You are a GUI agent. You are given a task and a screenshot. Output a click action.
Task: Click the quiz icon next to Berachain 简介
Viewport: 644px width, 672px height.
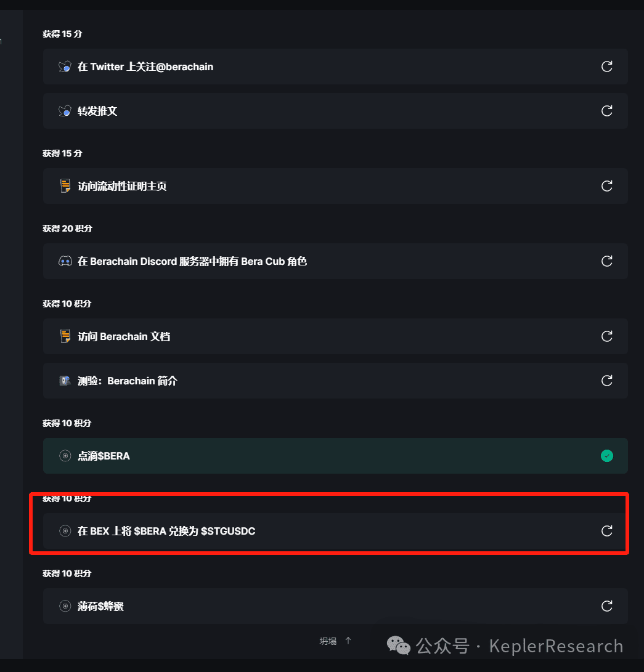coord(65,381)
